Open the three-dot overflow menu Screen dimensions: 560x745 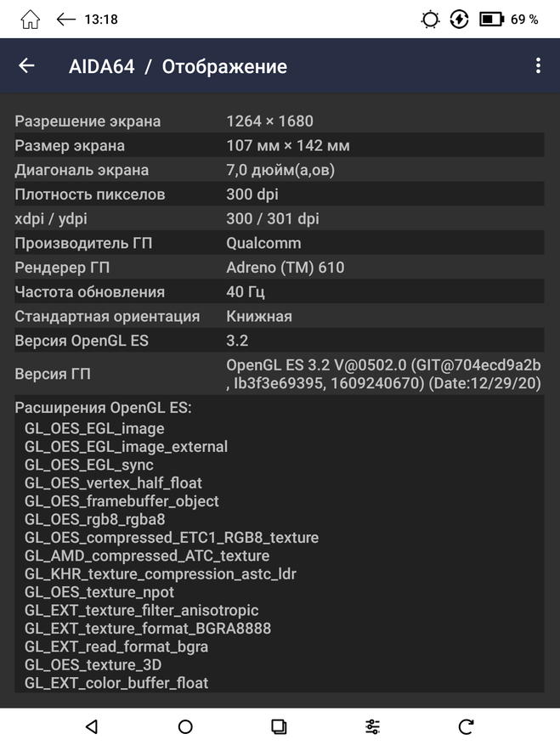coord(538,66)
